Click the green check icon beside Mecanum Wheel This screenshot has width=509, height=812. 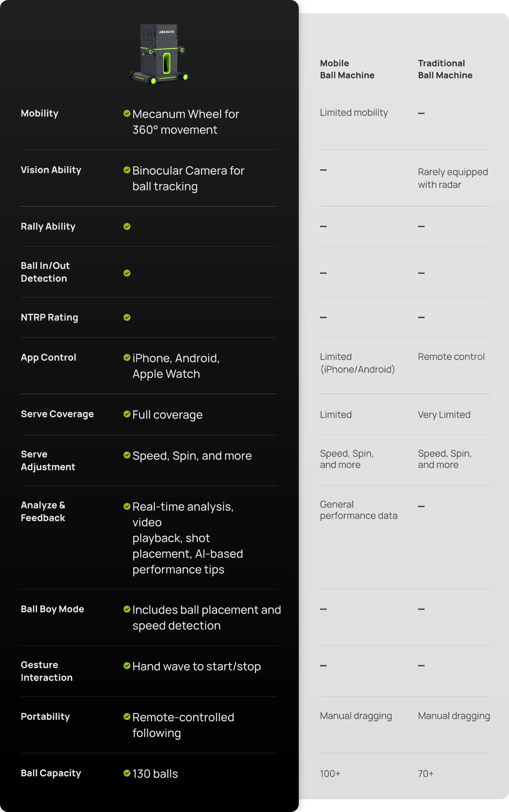pyautogui.click(x=127, y=113)
